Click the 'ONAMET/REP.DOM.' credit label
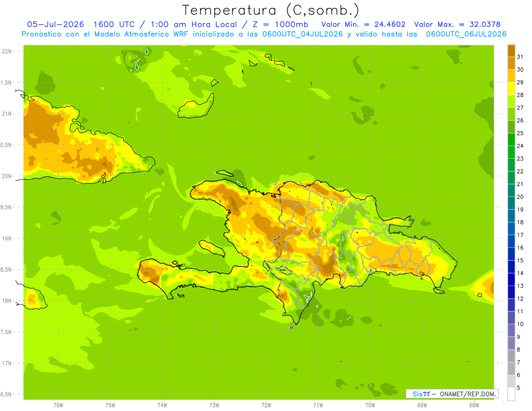 pyautogui.click(x=468, y=394)
